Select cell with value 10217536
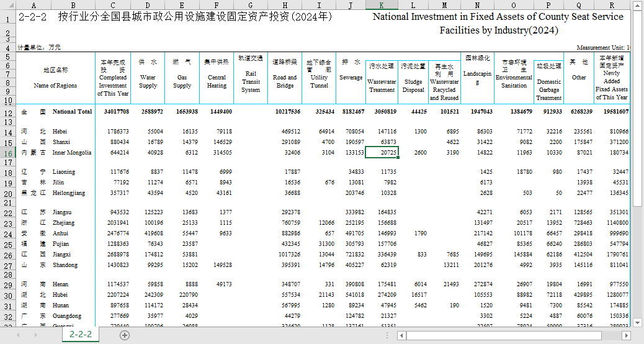This screenshot has width=644, height=344. tap(285, 111)
